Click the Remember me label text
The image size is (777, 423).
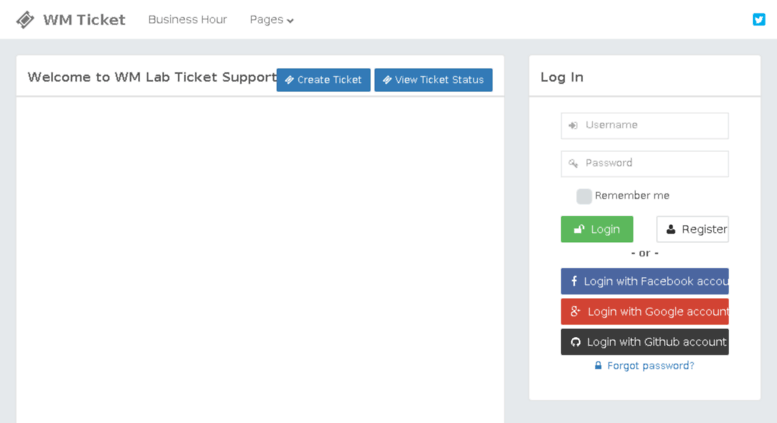coord(632,196)
